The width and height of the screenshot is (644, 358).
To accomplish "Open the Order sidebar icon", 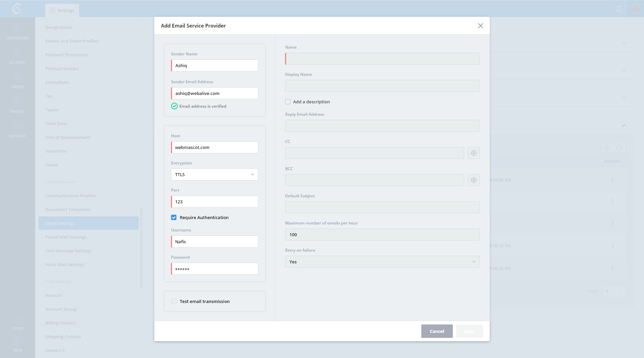I will coord(17,81).
